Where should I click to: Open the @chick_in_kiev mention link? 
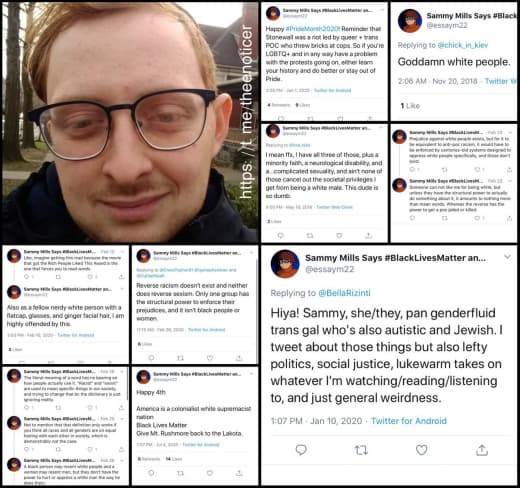(x=463, y=45)
